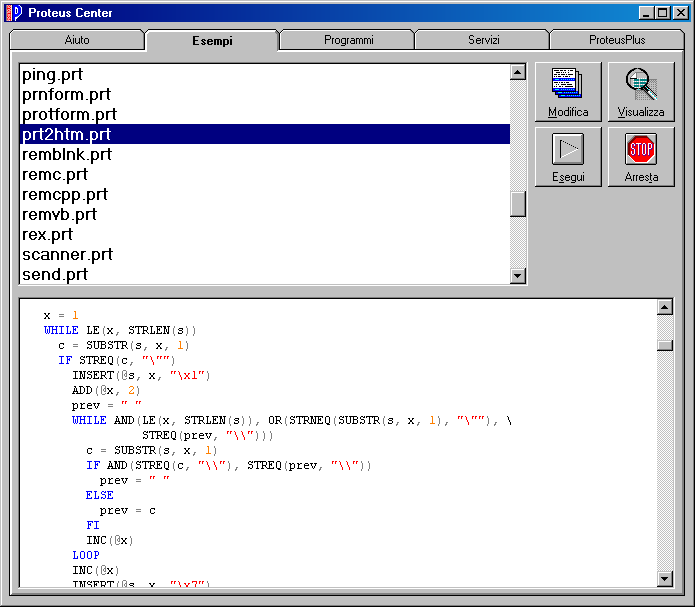
Task: Select rex.prt file entry
Action: [x=265, y=234]
